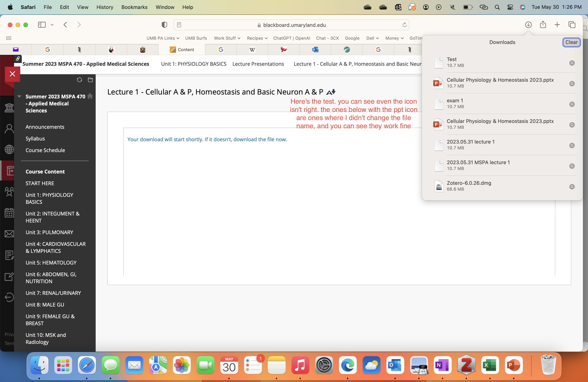Open Ally alternative formats icon by lecture title
This screenshot has height=382, width=588.
(331, 92)
